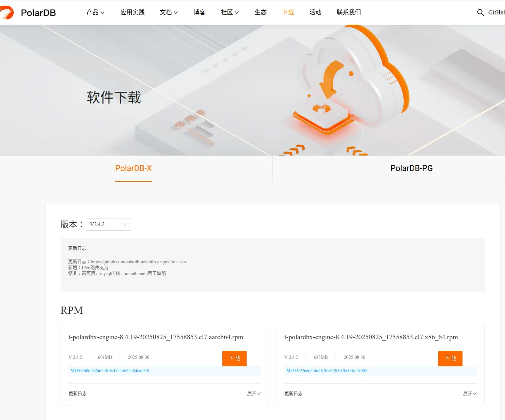Download the aarch64 rpm package
This screenshot has width=505, height=420.
point(234,359)
